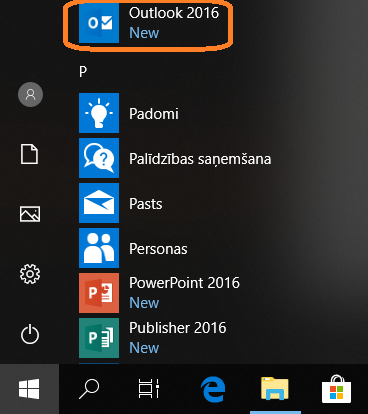Open Task View on the taskbar
The image size is (368, 414).
[149, 388]
